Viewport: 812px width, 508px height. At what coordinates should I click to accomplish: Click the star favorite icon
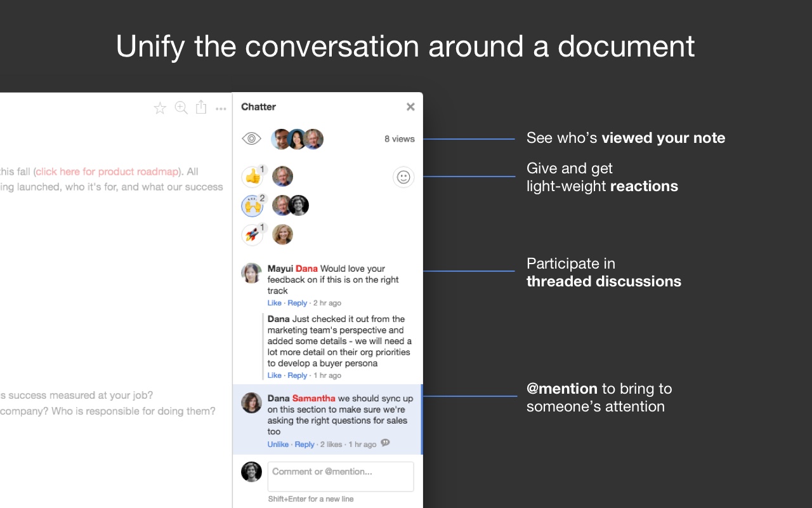(160, 109)
